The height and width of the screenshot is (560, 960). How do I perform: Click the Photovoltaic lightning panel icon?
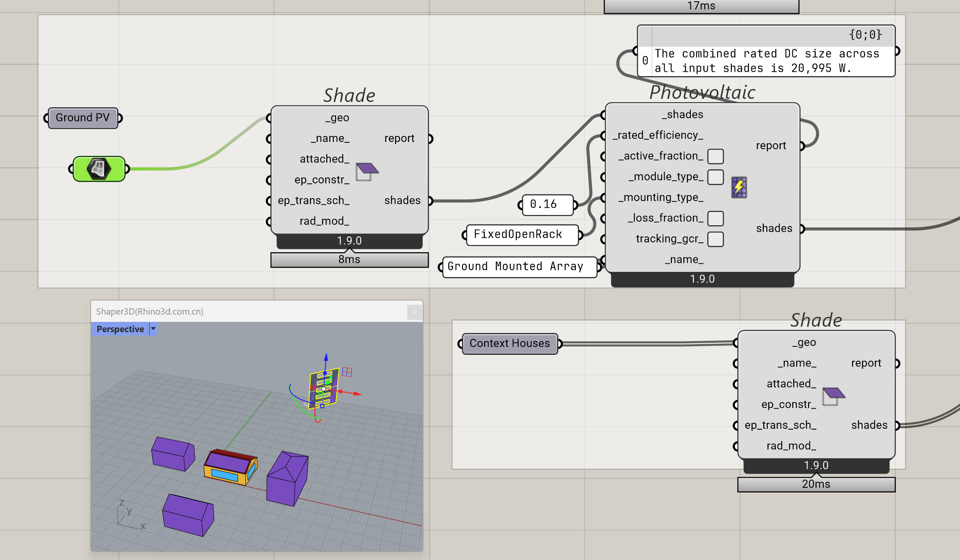(739, 187)
